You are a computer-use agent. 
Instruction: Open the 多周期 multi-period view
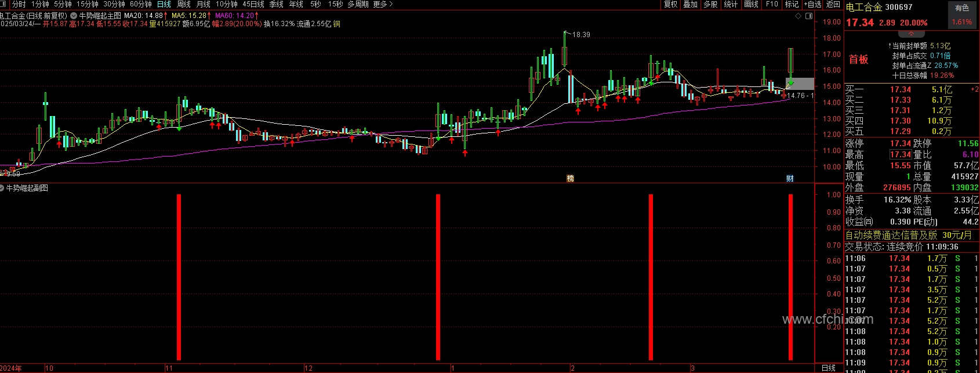[358, 4]
